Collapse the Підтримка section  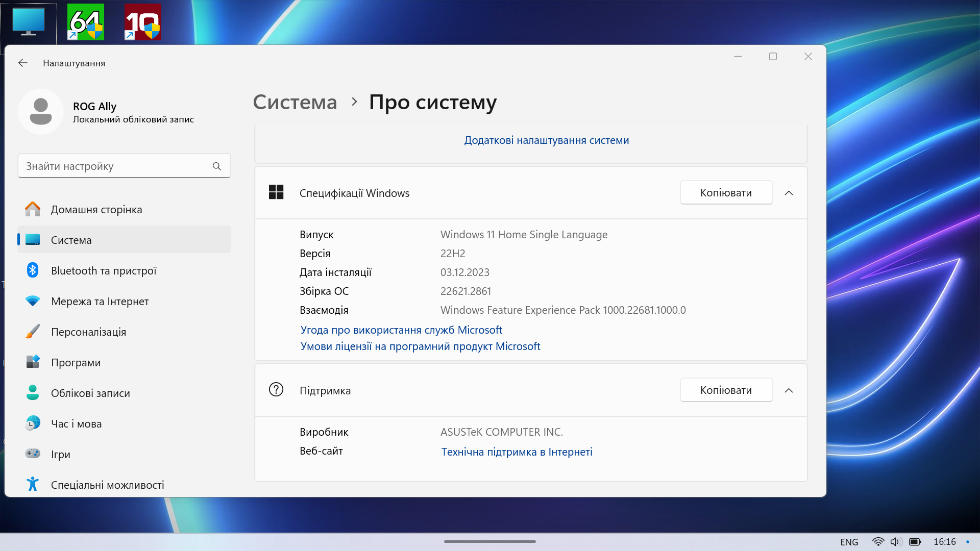(789, 390)
